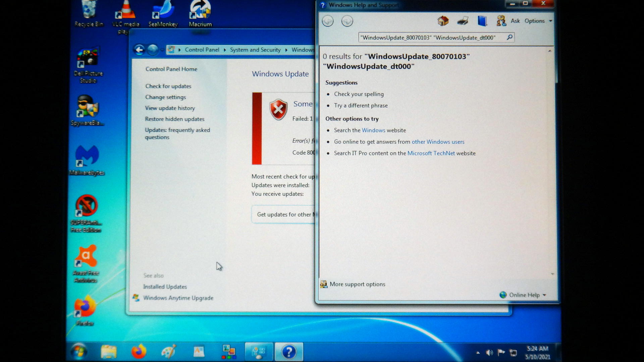Open Installed Updates link

coord(165,287)
